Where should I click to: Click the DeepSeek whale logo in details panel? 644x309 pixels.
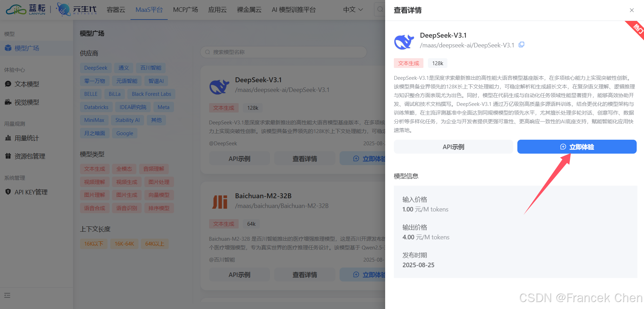point(404,42)
